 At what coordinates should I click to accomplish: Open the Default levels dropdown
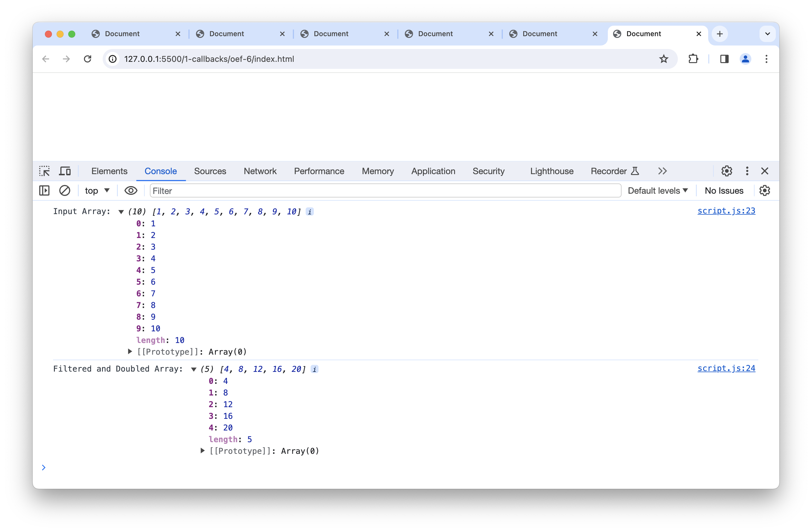tap(657, 190)
